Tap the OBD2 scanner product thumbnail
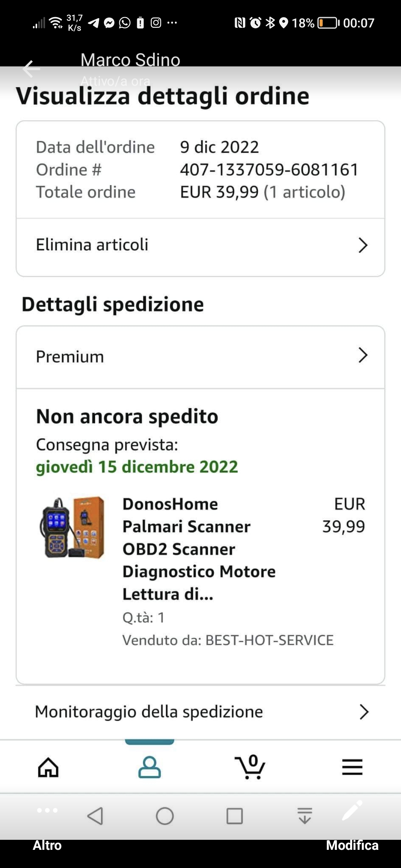401x868 pixels. (73, 527)
